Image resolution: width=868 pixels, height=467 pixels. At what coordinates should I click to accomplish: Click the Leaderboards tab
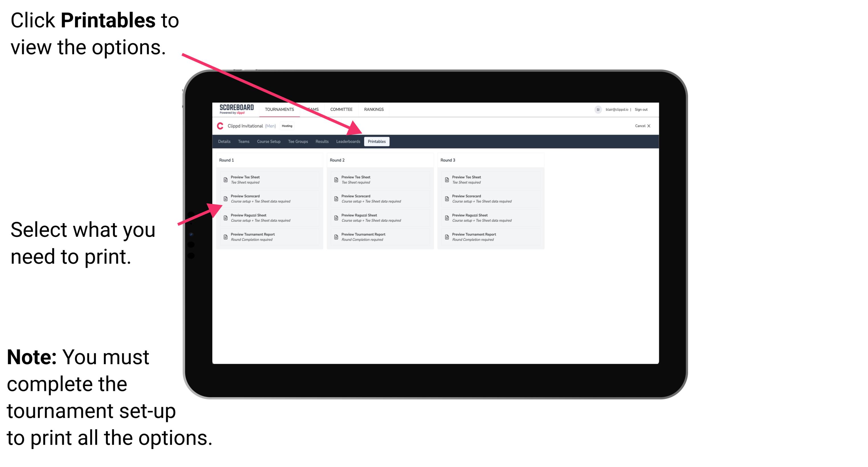click(x=347, y=142)
